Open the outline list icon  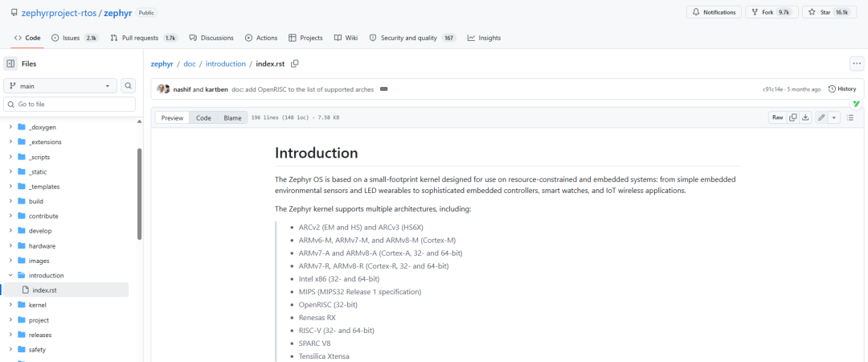click(x=850, y=117)
